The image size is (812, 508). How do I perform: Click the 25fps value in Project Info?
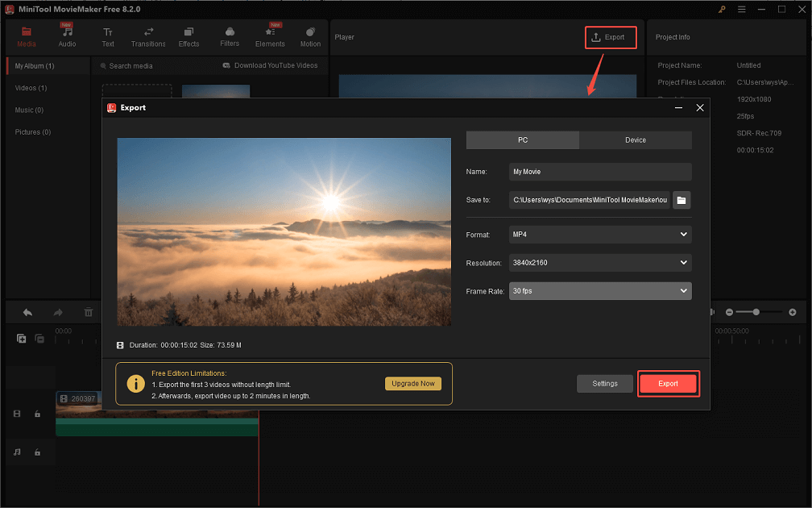pos(745,116)
